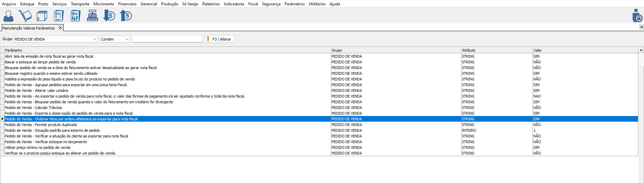This screenshot has width=644, height=183.
Task: Click the cash register icon
Action: point(92,16)
